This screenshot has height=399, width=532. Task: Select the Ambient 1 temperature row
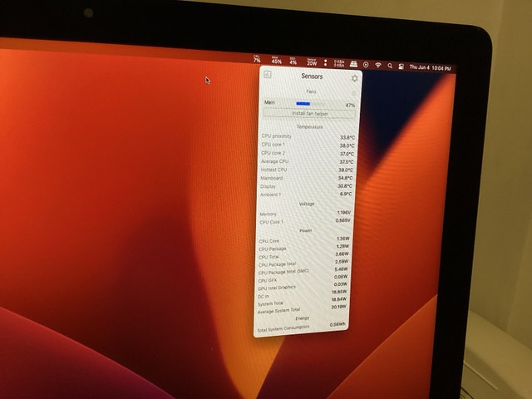point(305,195)
